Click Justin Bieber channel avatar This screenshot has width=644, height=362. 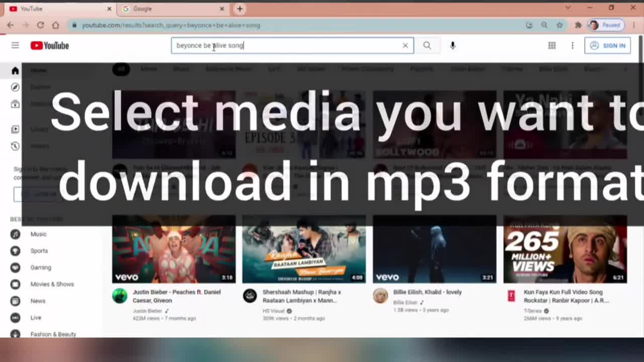(120, 296)
